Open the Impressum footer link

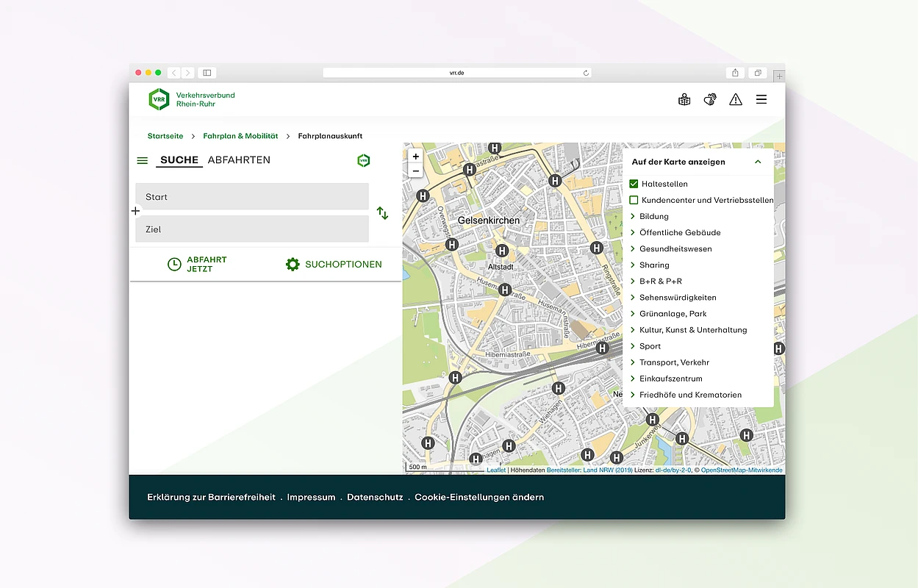coord(311,498)
